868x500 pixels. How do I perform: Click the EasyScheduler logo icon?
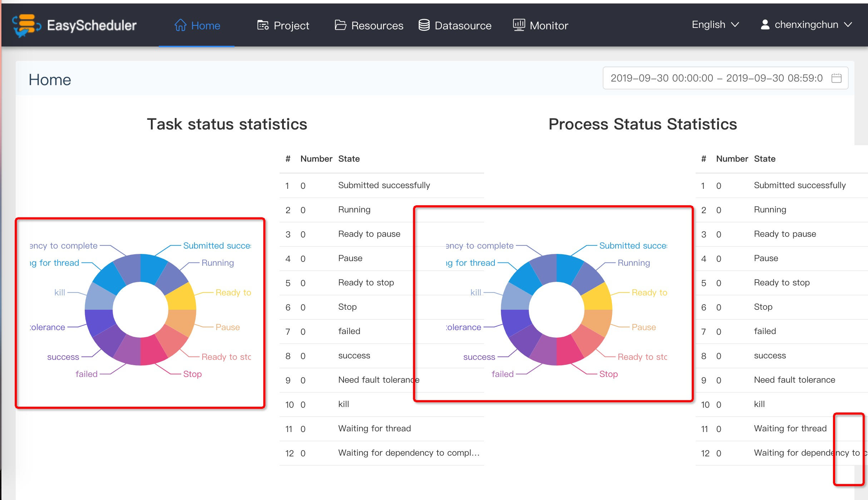coord(26,25)
